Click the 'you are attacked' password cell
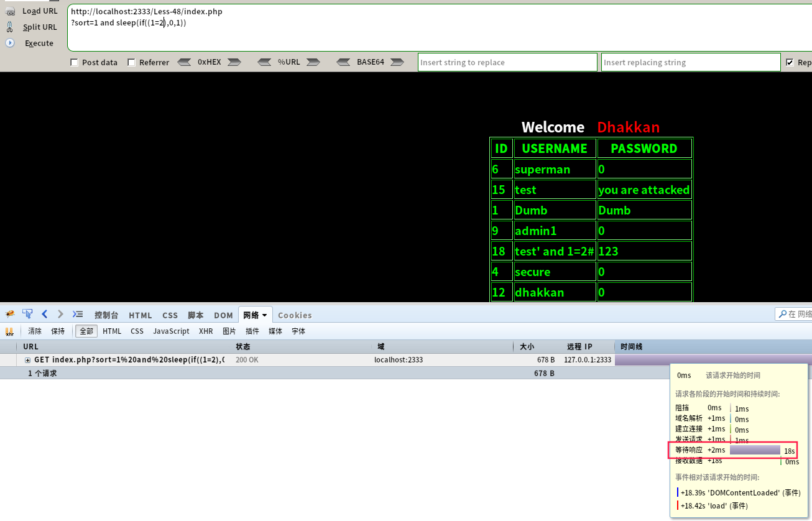812x521 pixels. pyautogui.click(x=644, y=190)
